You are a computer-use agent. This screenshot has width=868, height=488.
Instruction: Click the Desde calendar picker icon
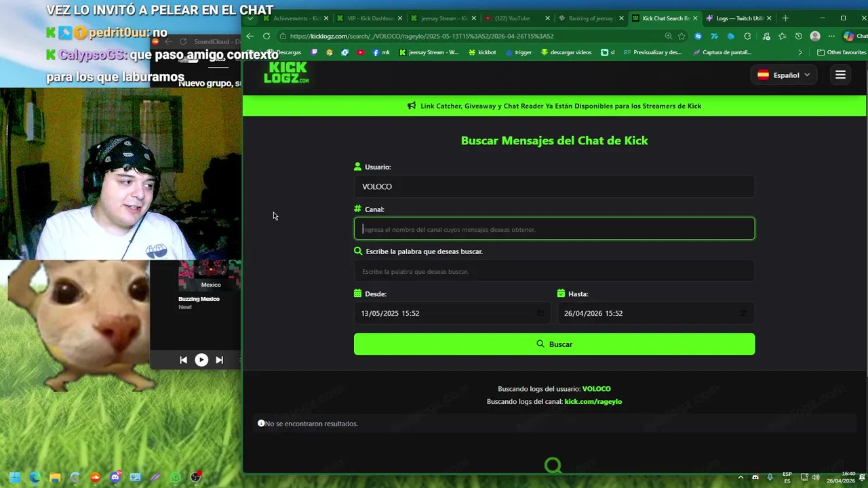click(x=540, y=313)
